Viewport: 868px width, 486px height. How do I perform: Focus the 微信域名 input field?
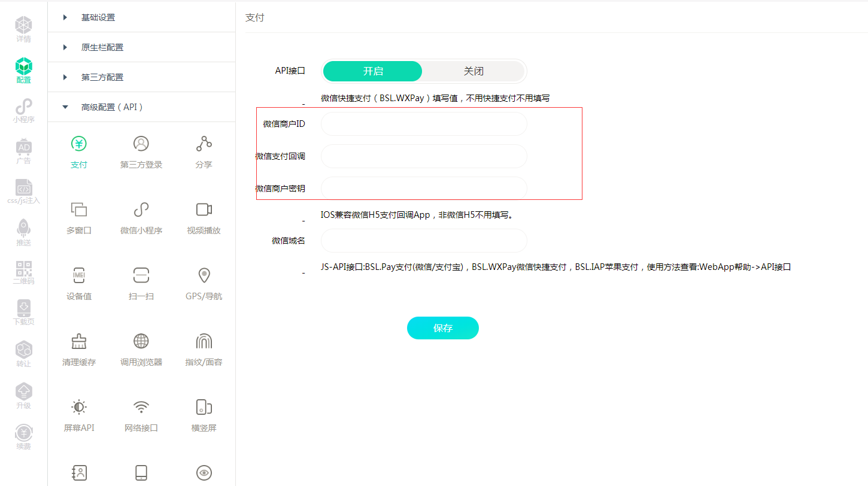click(x=424, y=241)
